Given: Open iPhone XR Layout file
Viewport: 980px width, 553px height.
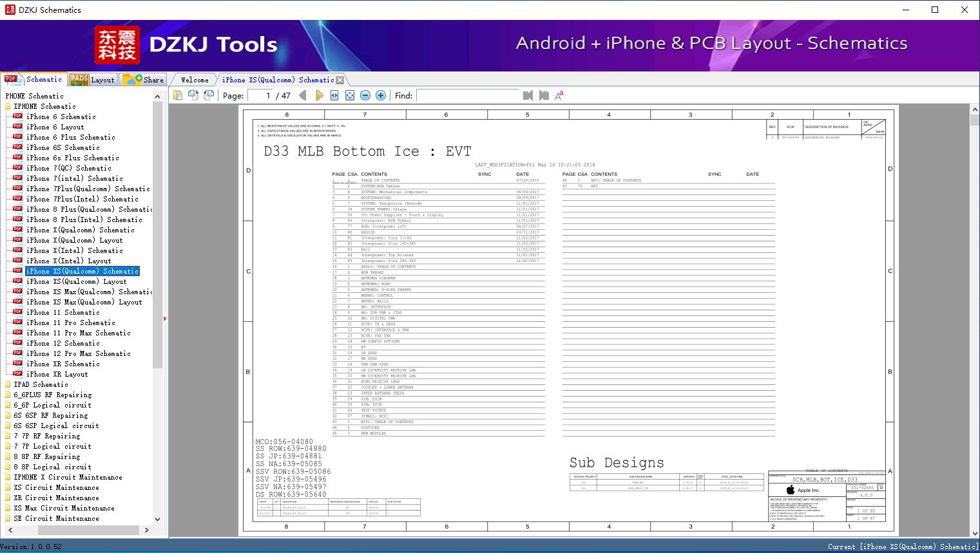Looking at the screenshot, I should pos(57,374).
